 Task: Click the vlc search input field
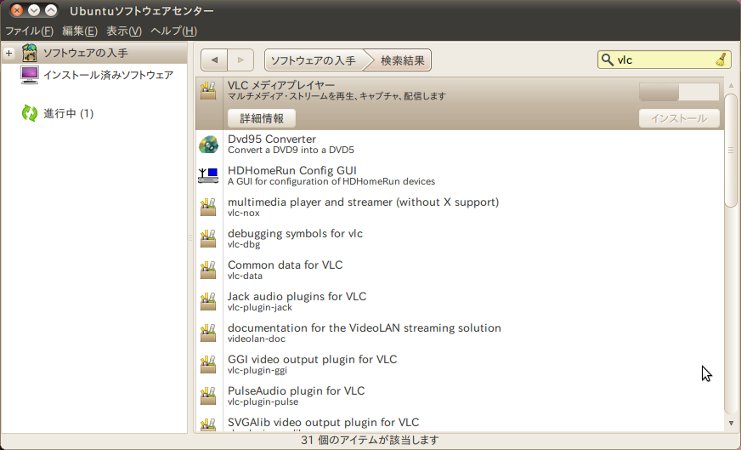[660, 60]
